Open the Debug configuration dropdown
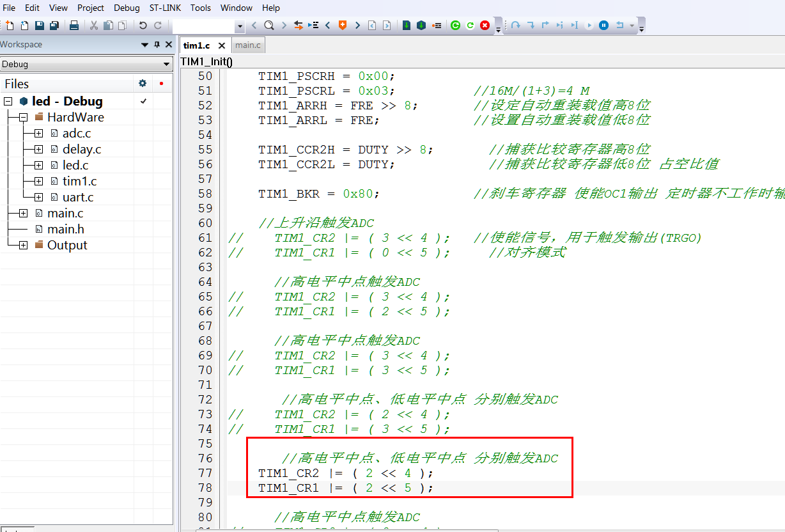785x532 pixels. point(166,65)
